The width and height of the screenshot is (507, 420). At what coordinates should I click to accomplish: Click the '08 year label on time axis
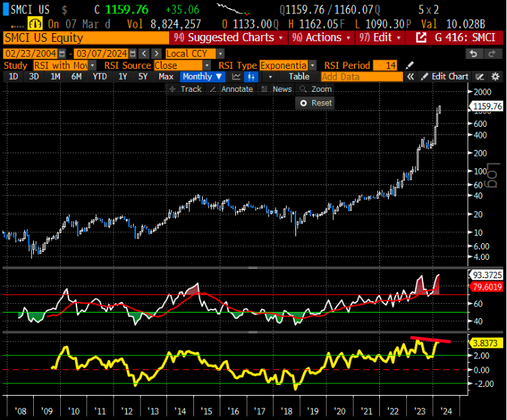(21, 411)
